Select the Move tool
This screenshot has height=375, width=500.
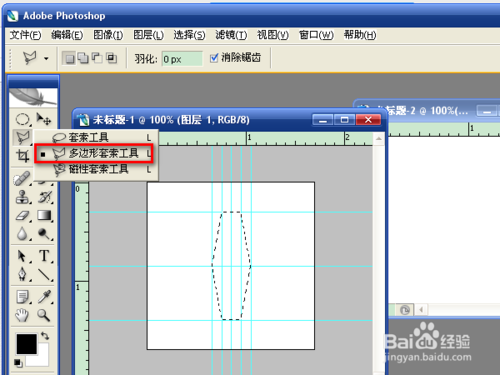click(44, 119)
